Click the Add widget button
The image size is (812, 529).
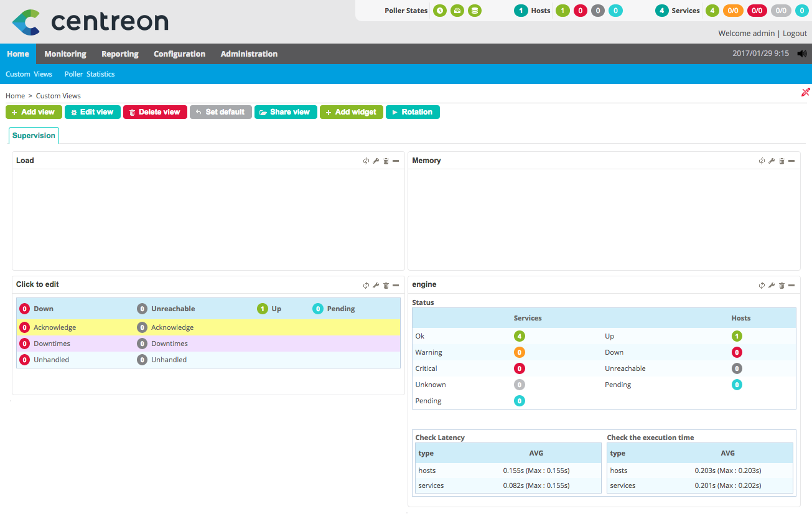[x=351, y=112]
